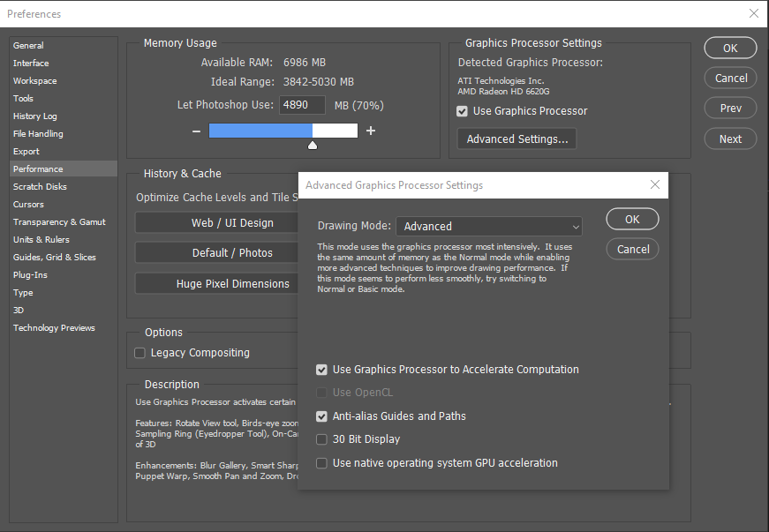Switch to File Handling preferences
The image size is (769, 532).
tap(64, 134)
